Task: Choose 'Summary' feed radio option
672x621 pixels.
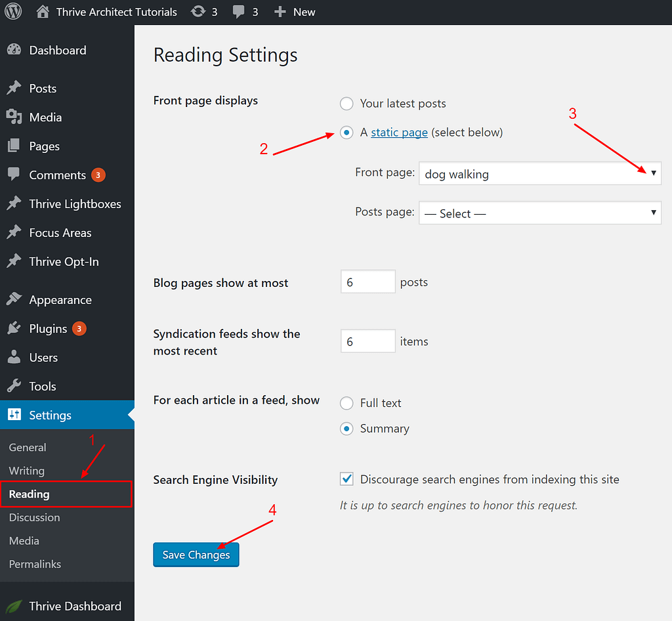Action: (x=346, y=429)
